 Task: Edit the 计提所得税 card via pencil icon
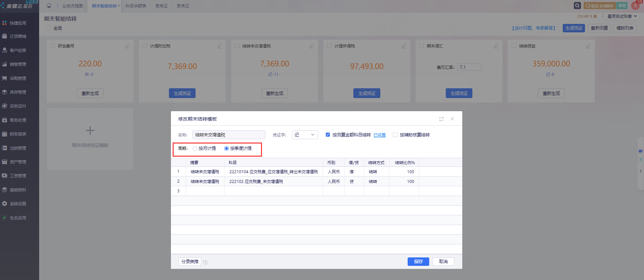404,46
